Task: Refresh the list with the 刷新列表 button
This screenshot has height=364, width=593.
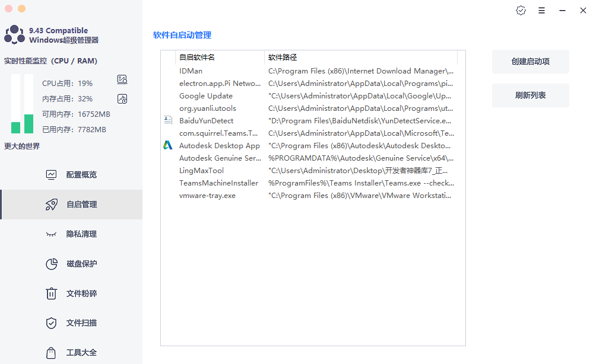Action: click(x=530, y=95)
